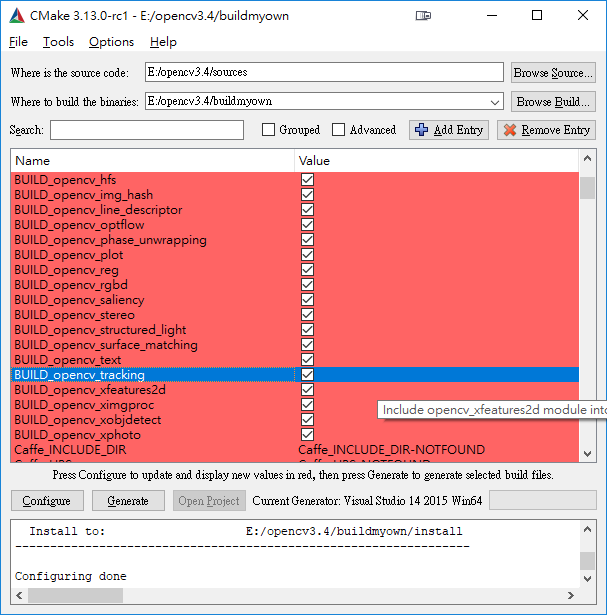Click the keyboard indicator icon in title bar
Image resolution: width=607 pixels, height=615 pixels.
coord(423,16)
